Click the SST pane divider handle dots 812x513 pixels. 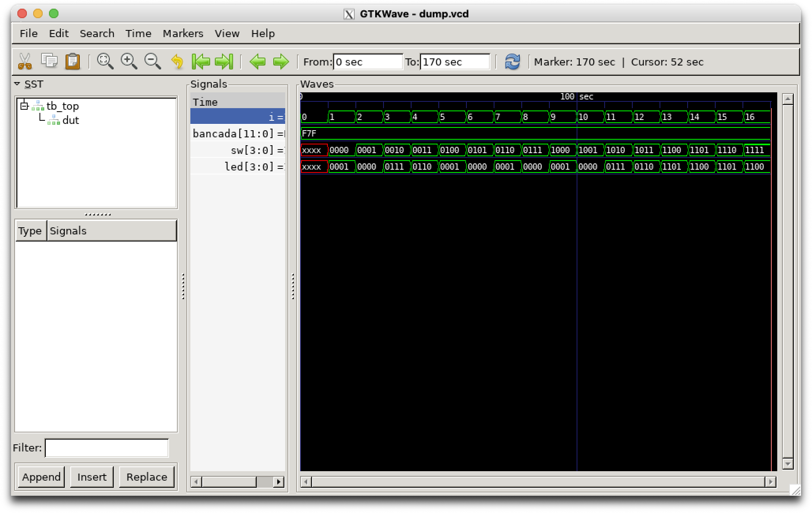pyautogui.click(x=98, y=214)
